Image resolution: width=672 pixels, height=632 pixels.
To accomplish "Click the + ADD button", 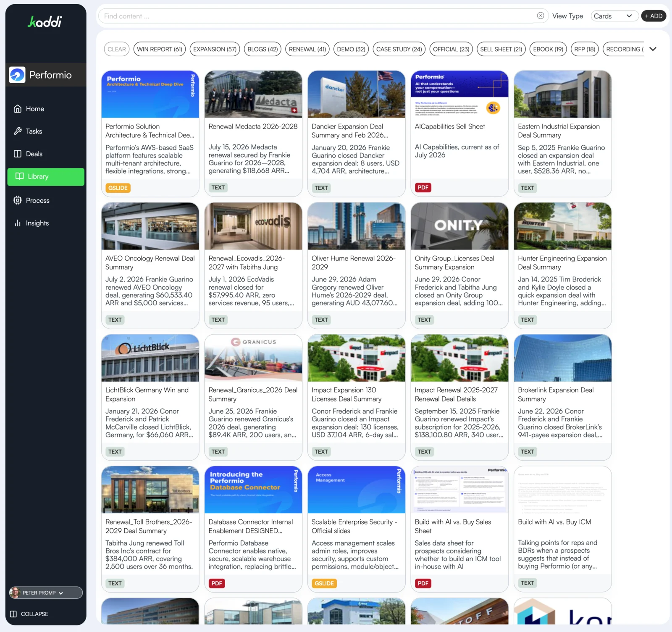I will pyautogui.click(x=654, y=16).
